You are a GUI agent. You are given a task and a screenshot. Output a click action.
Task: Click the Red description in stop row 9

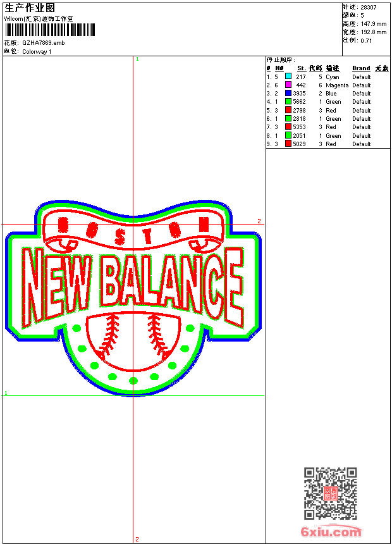(x=331, y=144)
